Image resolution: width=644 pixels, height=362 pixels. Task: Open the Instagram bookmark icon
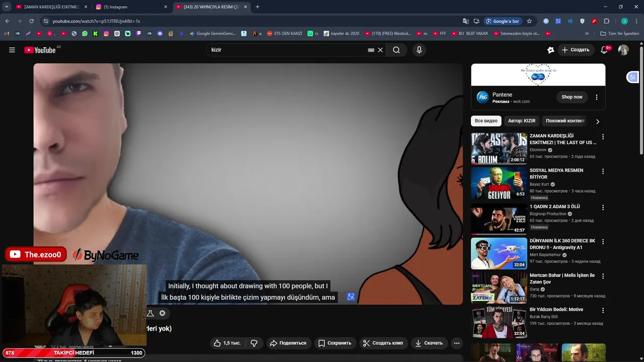tap(106, 34)
